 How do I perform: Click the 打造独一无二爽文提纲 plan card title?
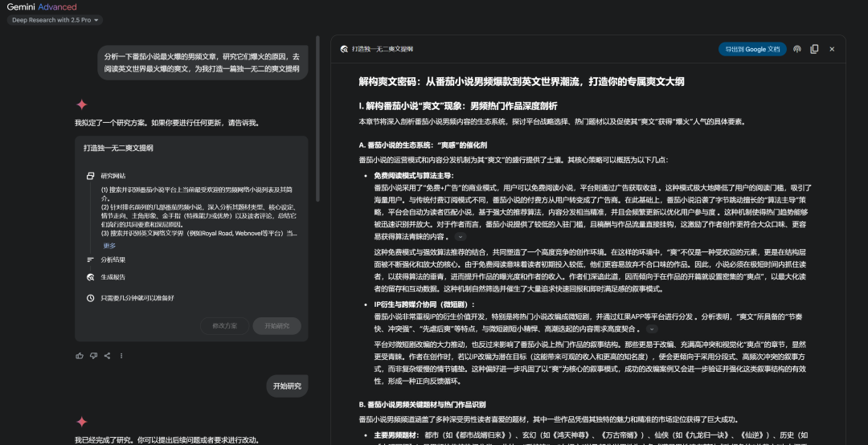[x=118, y=149]
